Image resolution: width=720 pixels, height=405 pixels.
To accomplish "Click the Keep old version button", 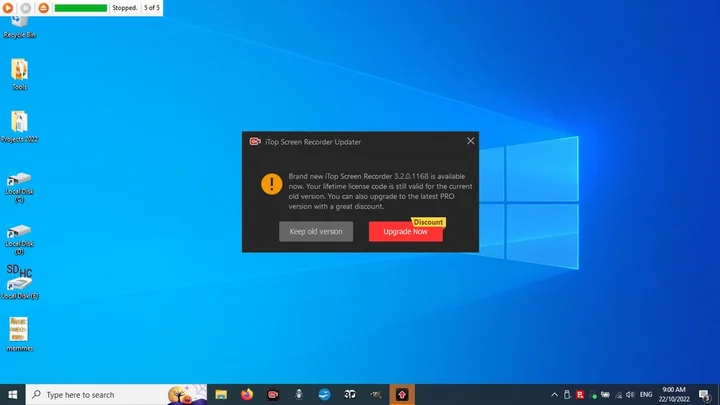I will (x=316, y=231).
